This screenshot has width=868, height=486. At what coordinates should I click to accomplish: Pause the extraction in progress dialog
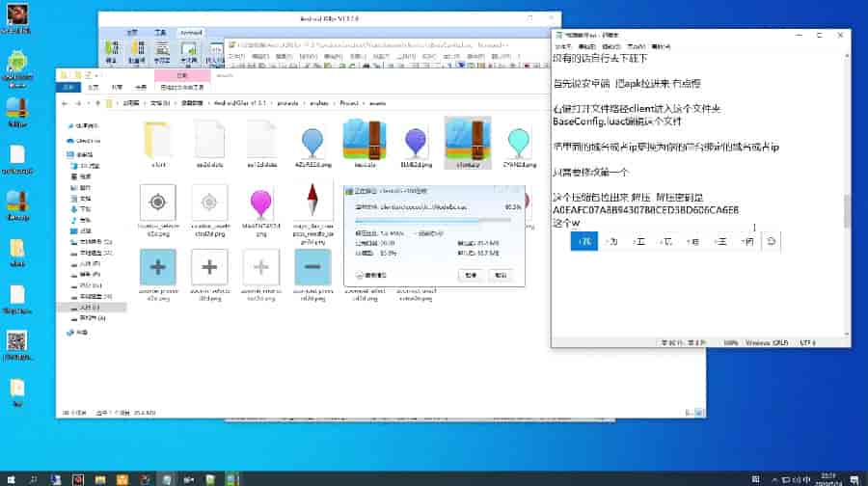point(470,275)
